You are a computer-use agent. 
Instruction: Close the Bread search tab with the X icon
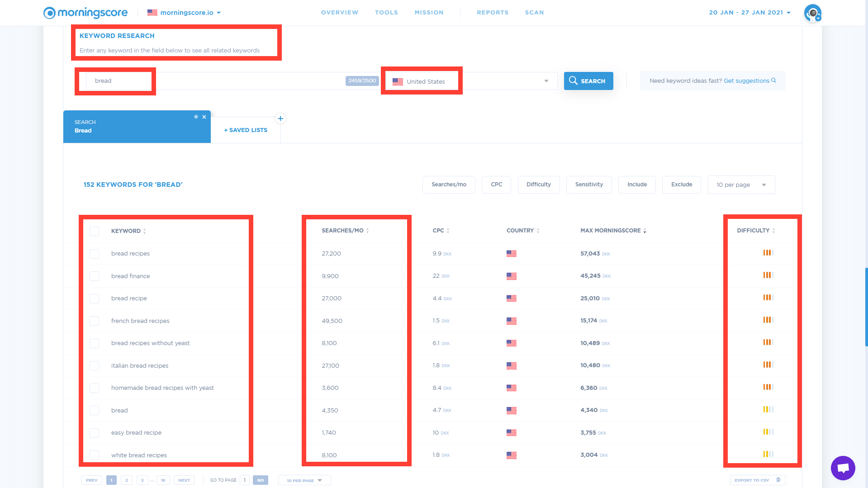(x=204, y=117)
